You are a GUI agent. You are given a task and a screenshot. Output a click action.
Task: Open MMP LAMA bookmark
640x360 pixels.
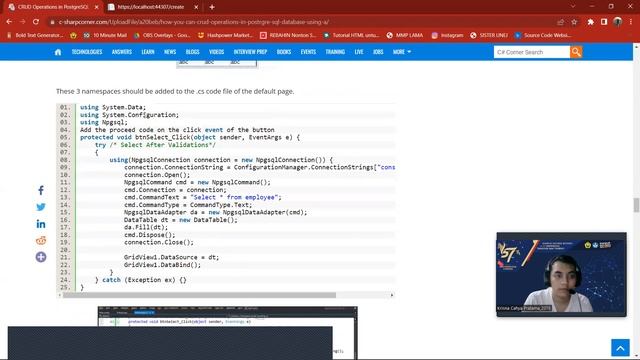(x=405, y=36)
